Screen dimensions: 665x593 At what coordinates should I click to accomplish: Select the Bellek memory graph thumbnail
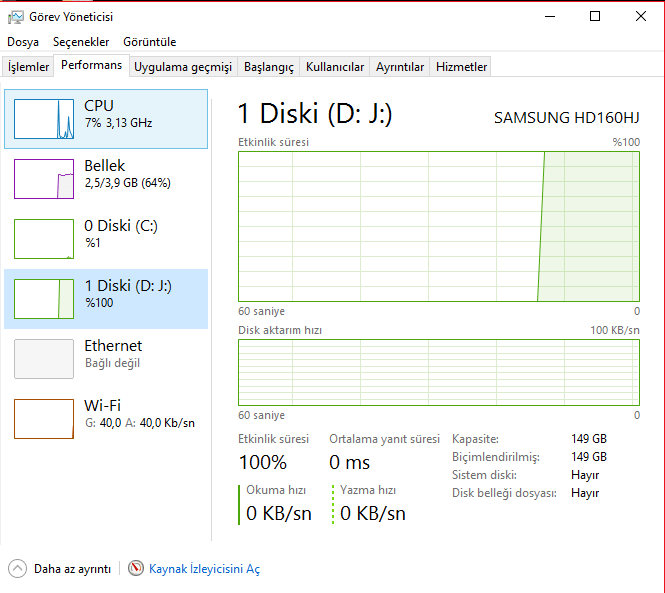[44, 178]
